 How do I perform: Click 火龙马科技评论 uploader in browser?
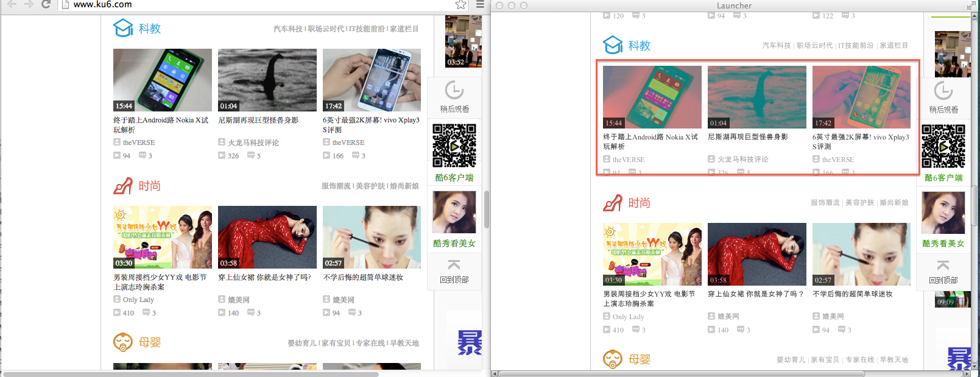(253, 143)
